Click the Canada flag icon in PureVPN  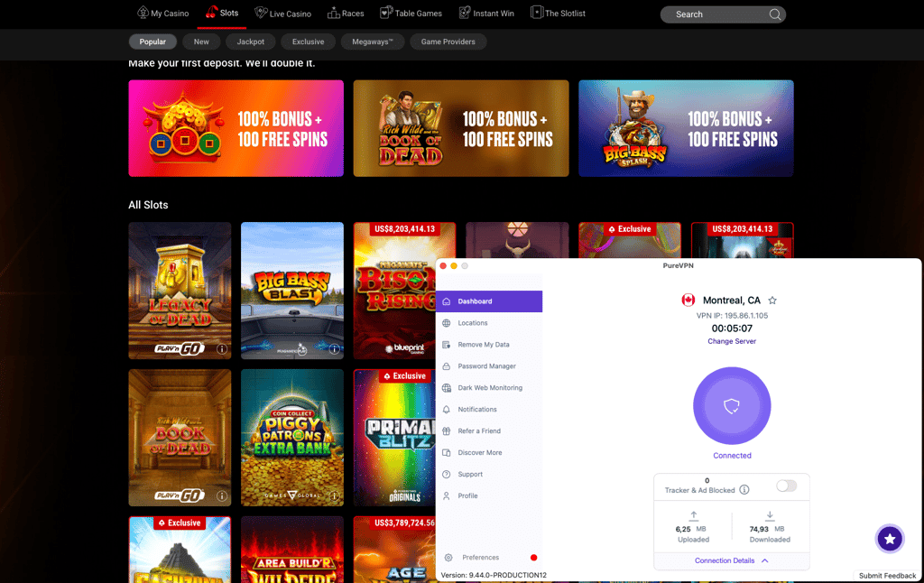[688, 300]
